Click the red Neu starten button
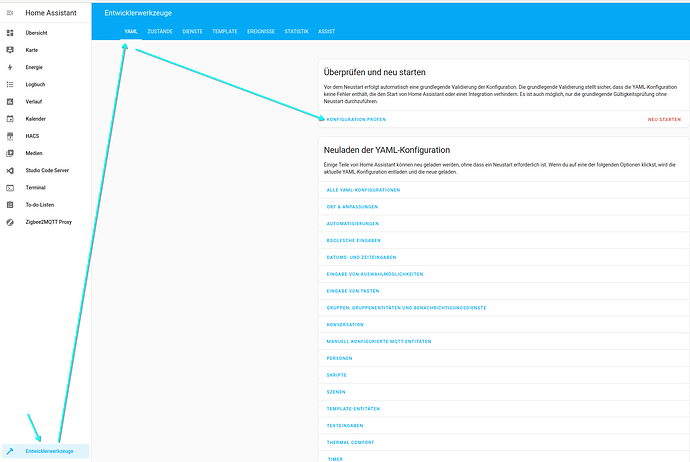690x462 pixels. point(664,119)
